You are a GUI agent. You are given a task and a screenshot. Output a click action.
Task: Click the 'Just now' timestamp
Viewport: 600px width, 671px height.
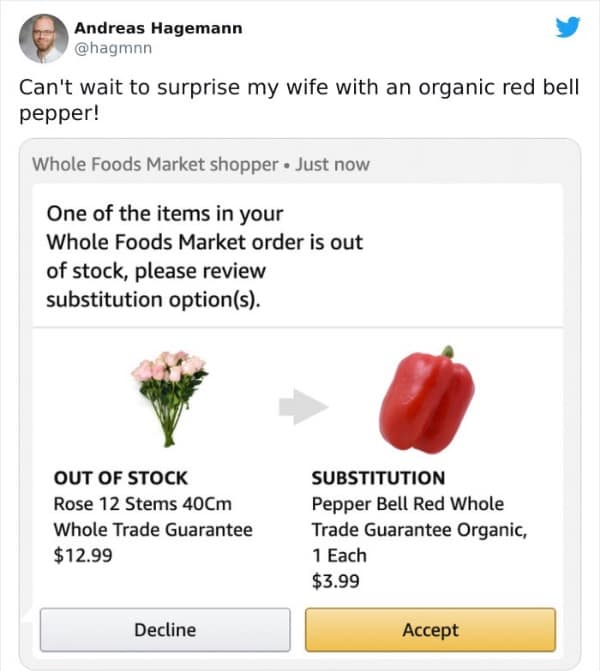pos(332,164)
